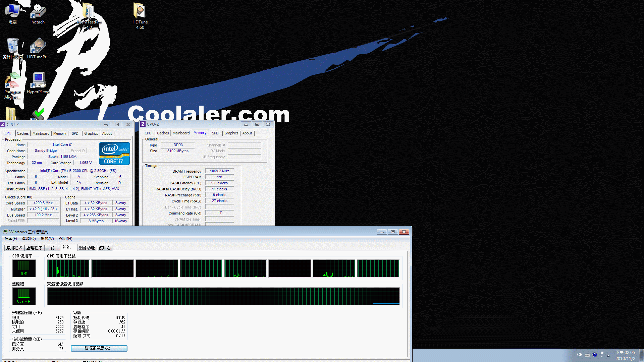The height and width of the screenshot is (362, 644).
Task: Close the right CPU-Z window
Action: tap(268, 124)
